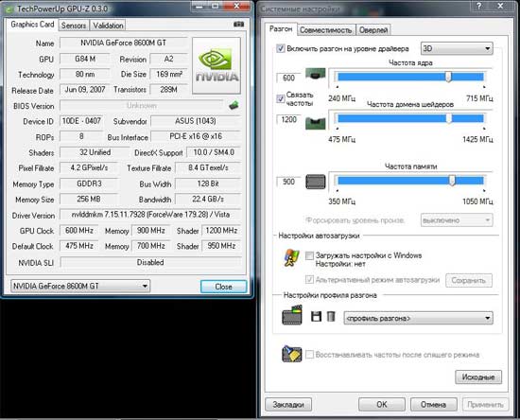Click the Исходные defaults button
Viewport: 520px width, 420px height.
478,377
